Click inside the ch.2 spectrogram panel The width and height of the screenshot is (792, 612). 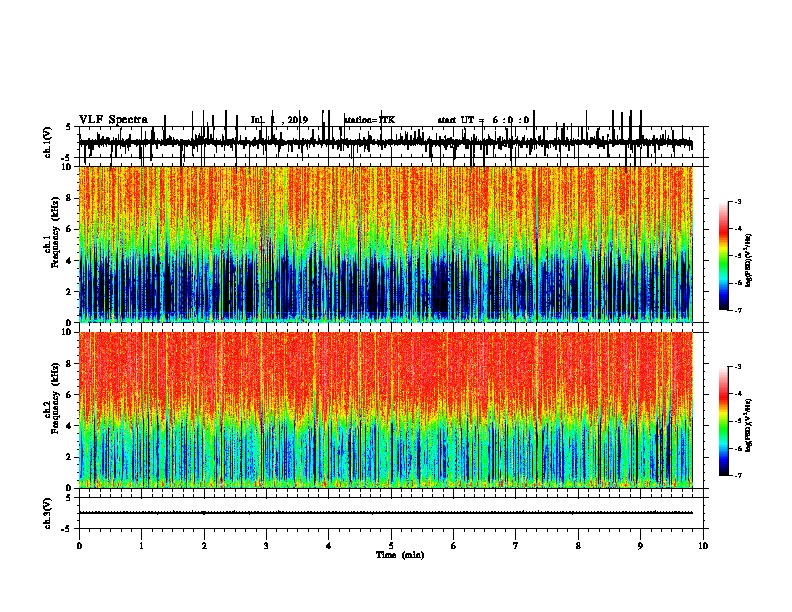point(385,410)
